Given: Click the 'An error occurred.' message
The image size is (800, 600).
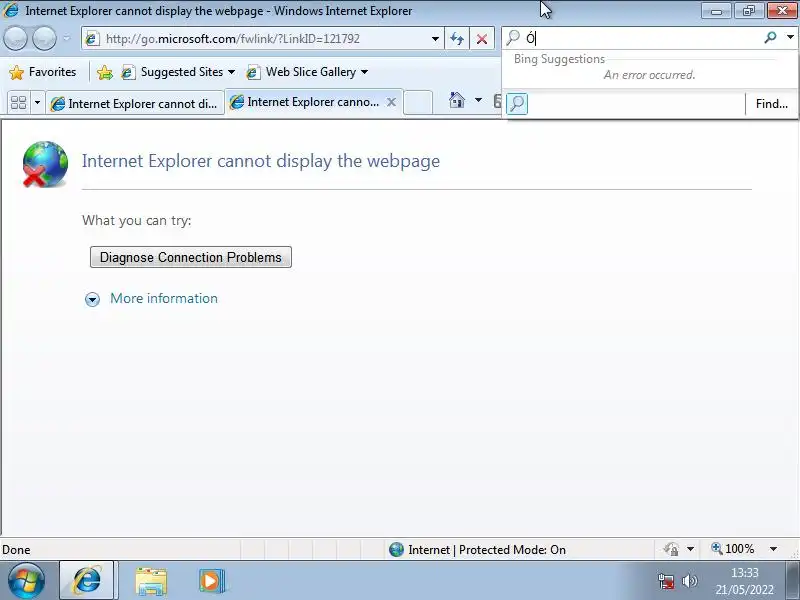Looking at the screenshot, I should [x=649, y=75].
